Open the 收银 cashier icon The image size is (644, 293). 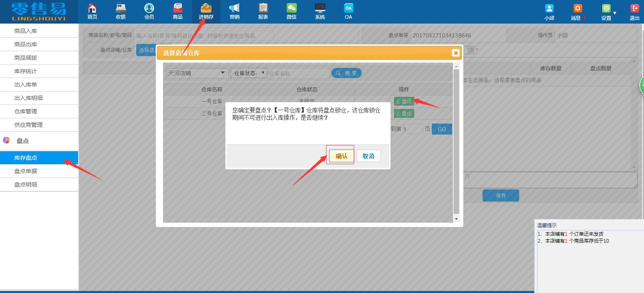(x=121, y=8)
